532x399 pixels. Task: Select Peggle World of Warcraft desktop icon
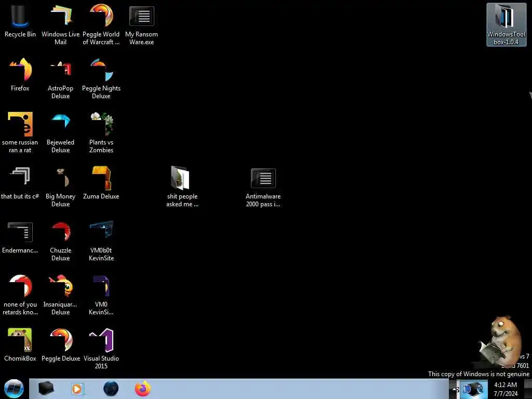[101, 24]
